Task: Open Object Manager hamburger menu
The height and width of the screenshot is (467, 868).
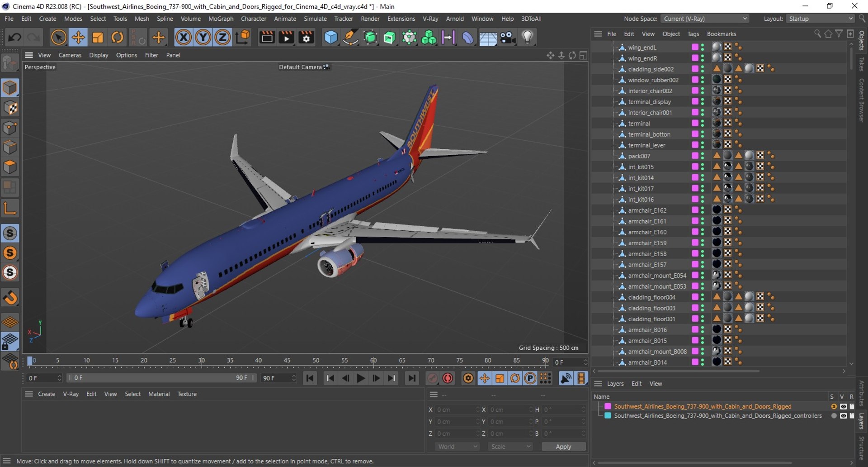Action: [598, 34]
